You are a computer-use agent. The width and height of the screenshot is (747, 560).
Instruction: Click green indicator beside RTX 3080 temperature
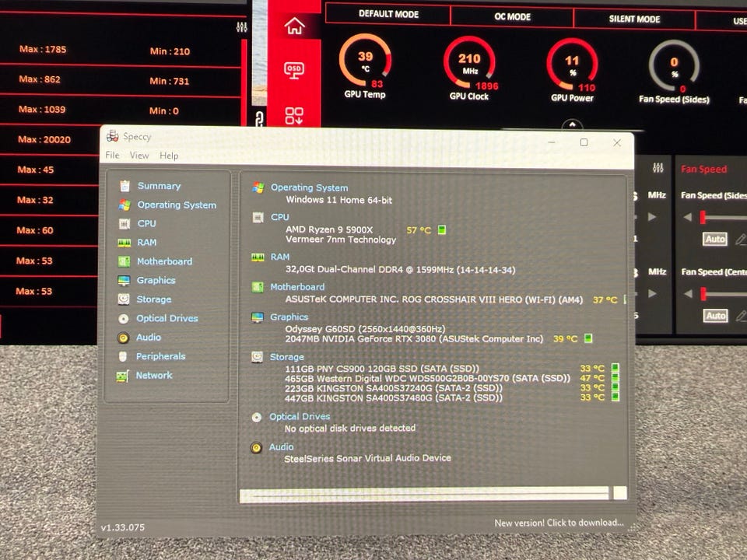click(588, 338)
